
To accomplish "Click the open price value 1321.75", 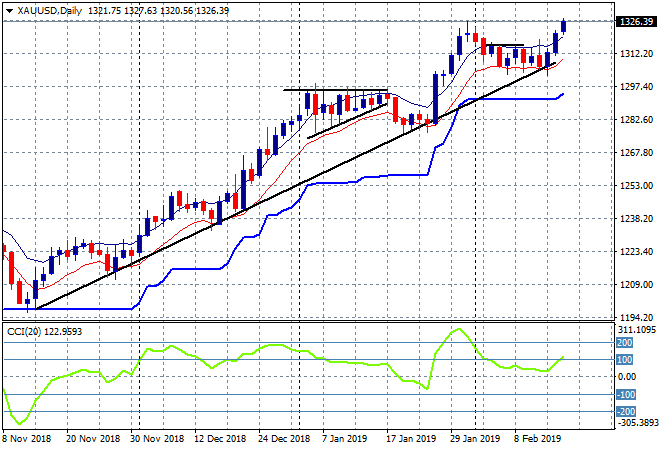I will [105, 11].
